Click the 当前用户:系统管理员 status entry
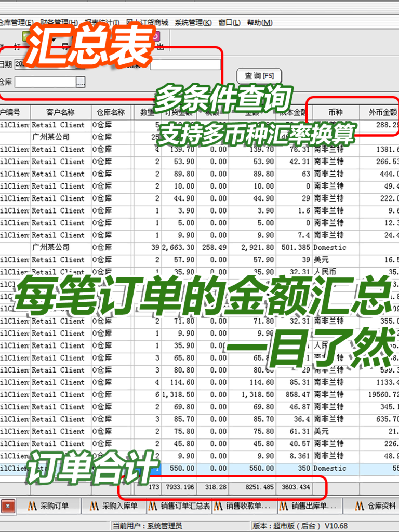This screenshot has height=532, width=399. pyautogui.click(x=147, y=526)
